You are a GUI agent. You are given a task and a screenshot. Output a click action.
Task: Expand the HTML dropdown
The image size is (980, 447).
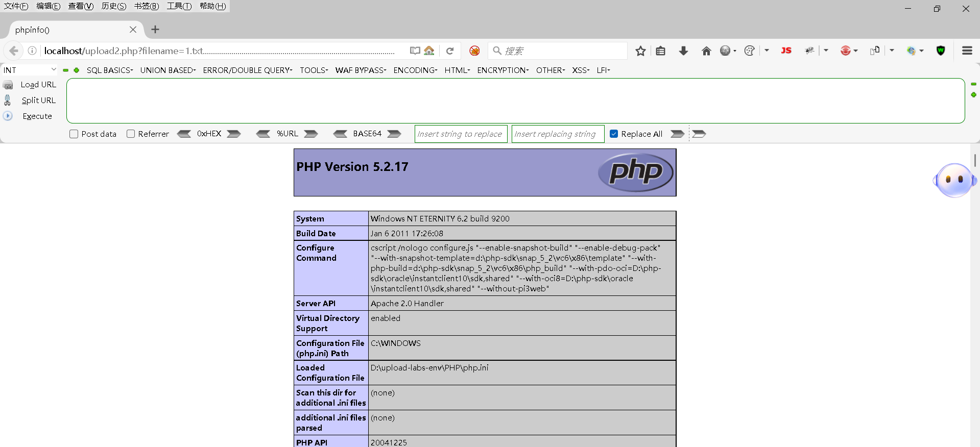(458, 70)
